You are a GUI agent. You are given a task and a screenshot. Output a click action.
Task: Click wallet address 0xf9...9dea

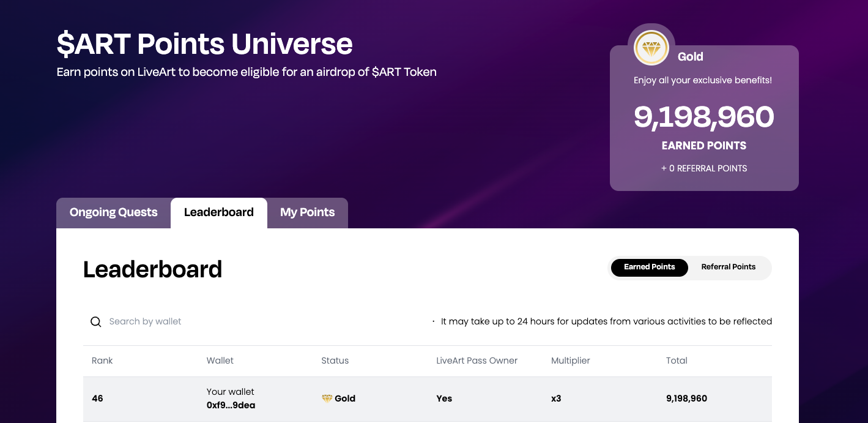point(231,405)
